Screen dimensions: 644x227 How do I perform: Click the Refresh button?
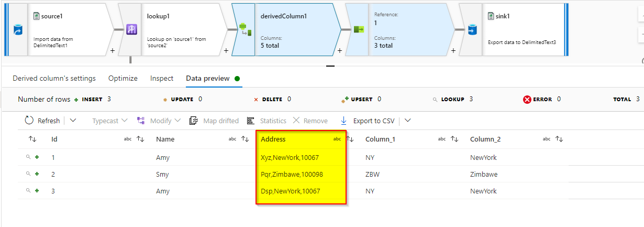point(42,121)
